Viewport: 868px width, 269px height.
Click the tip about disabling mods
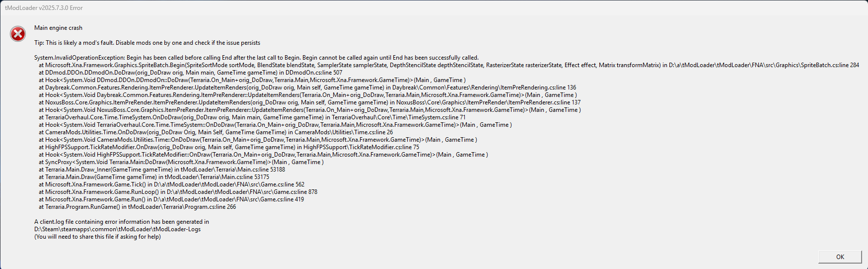[x=147, y=43]
